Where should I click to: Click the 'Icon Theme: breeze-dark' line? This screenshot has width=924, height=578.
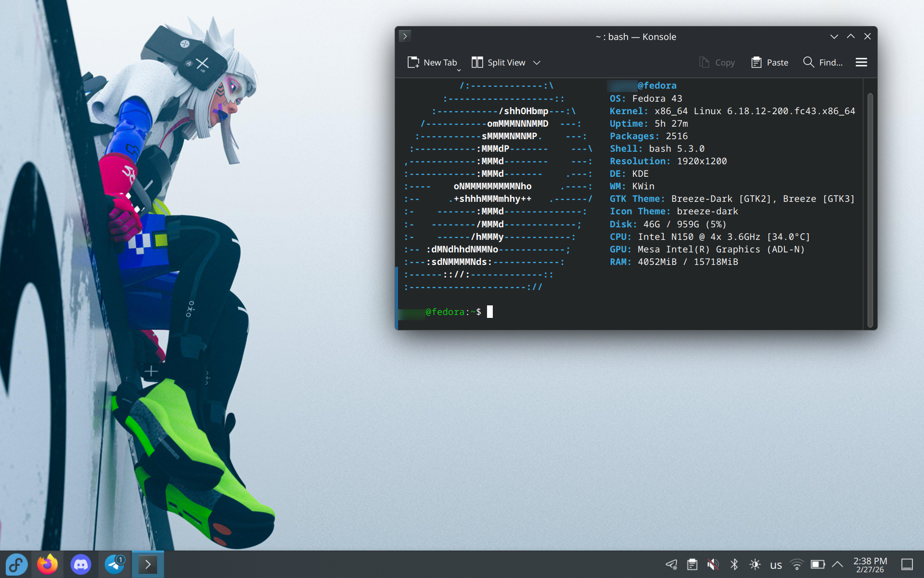pos(674,211)
